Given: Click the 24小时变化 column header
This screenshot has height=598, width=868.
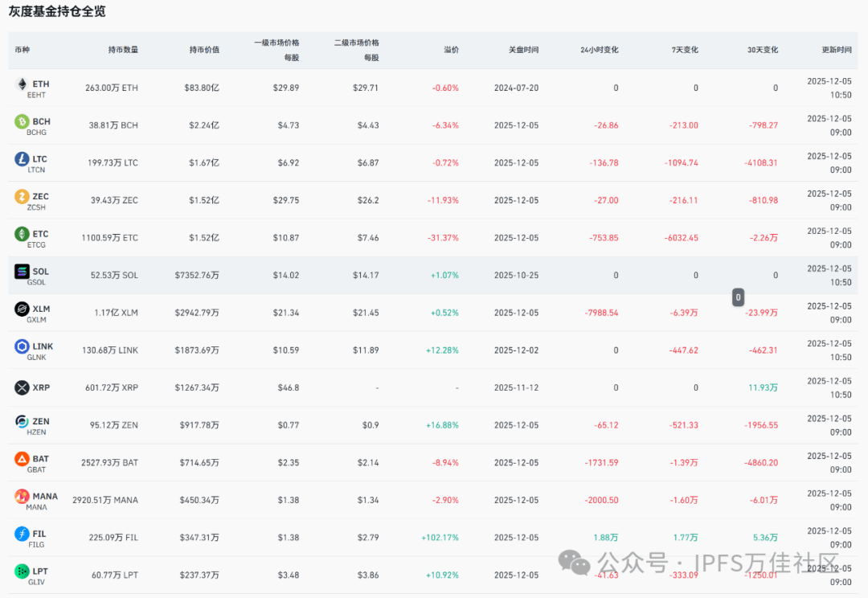Looking at the screenshot, I should pos(600,50).
